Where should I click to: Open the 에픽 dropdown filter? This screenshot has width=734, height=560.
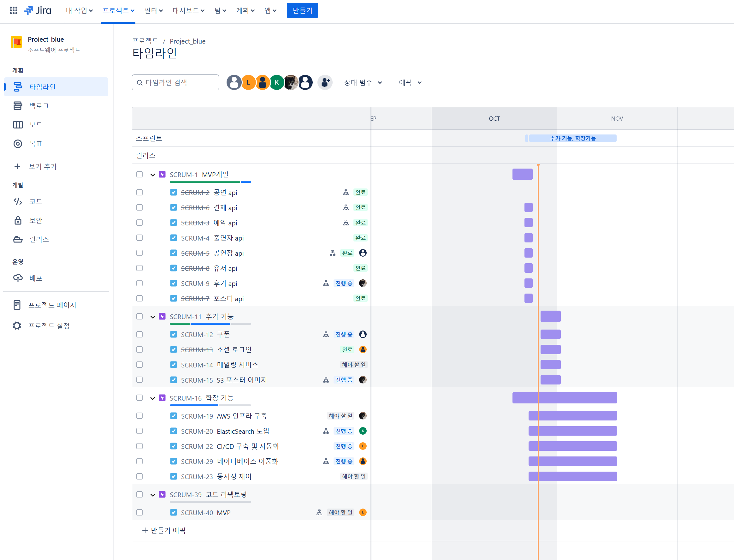coord(410,82)
